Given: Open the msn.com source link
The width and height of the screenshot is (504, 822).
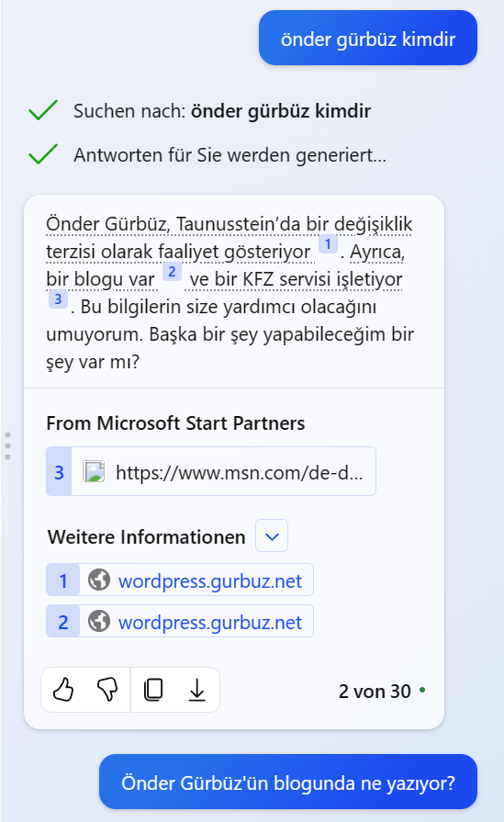Looking at the screenshot, I should [x=211, y=471].
